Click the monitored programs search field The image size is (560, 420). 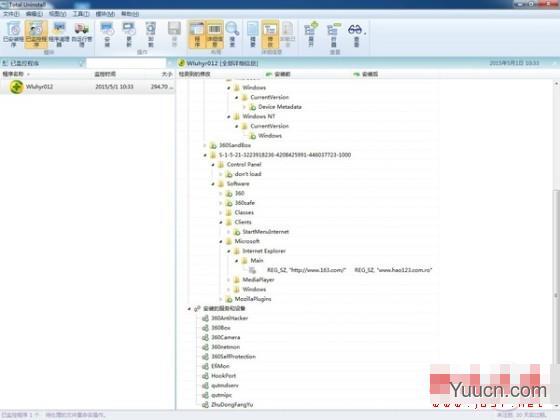tap(126, 63)
